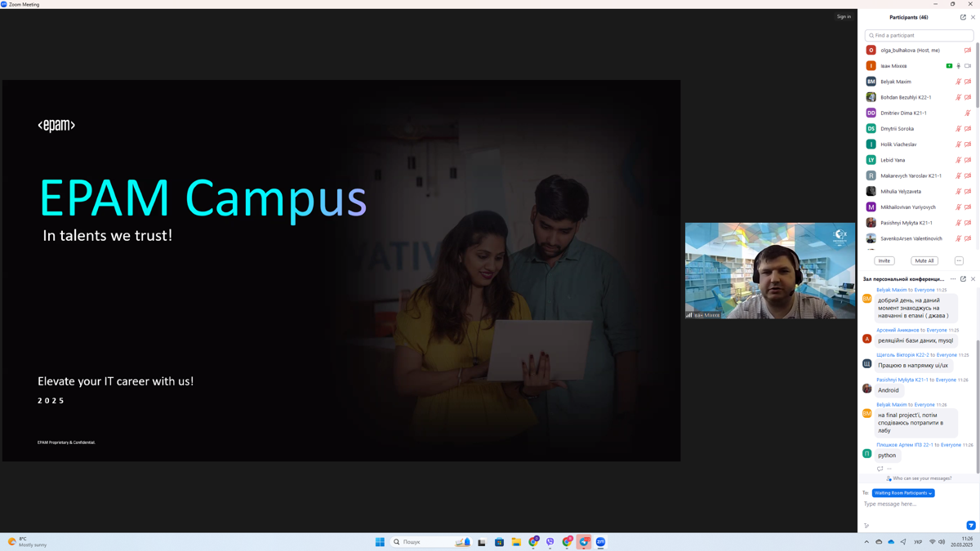Pop out the Participants panel
The image size is (980, 551).
point(963,17)
